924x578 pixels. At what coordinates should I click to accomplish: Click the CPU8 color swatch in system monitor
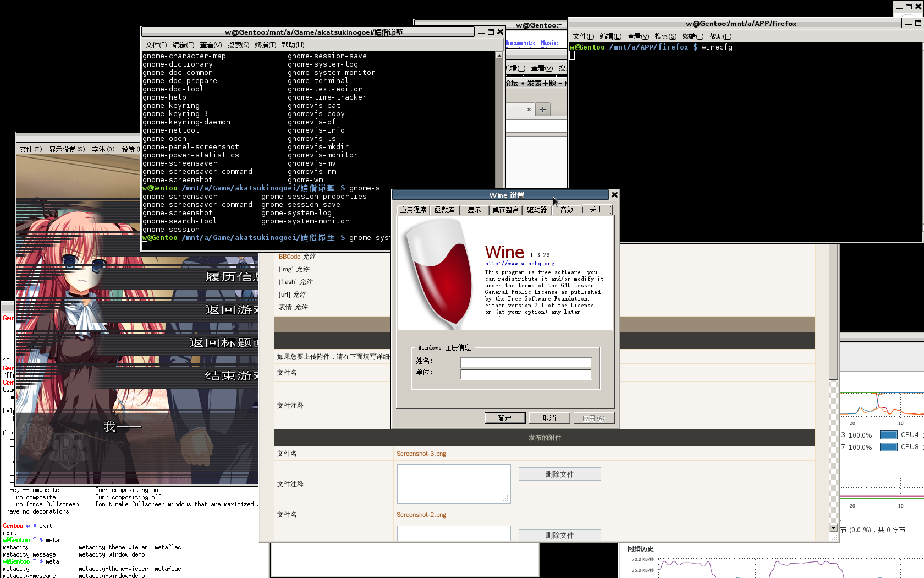[x=889, y=447]
